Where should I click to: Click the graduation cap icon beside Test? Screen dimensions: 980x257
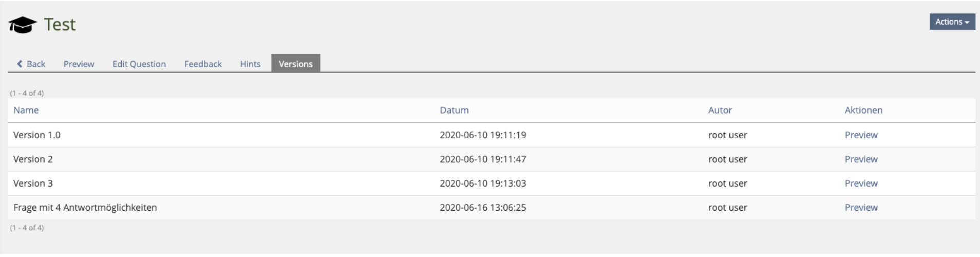tap(23, 25)
